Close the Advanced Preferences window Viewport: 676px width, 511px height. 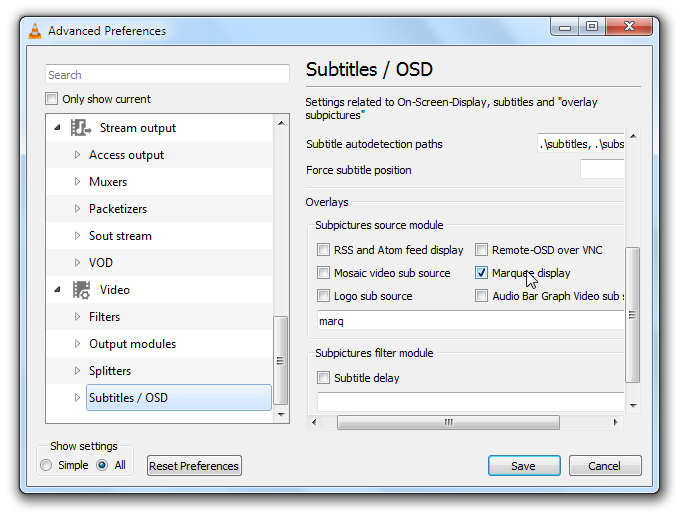point(629,27)
